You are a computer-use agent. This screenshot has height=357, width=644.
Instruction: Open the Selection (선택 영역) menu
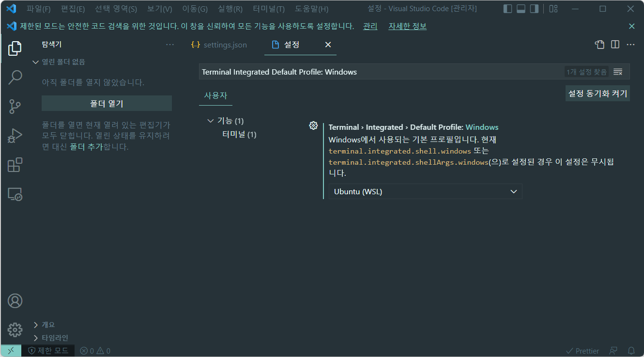point(116,9)
